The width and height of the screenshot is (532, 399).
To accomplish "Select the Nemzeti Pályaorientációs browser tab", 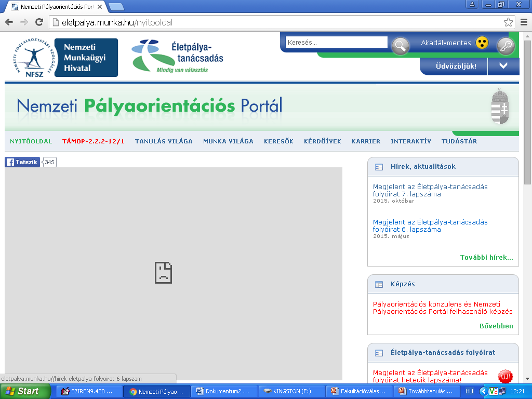I will [x=57, y=7].
